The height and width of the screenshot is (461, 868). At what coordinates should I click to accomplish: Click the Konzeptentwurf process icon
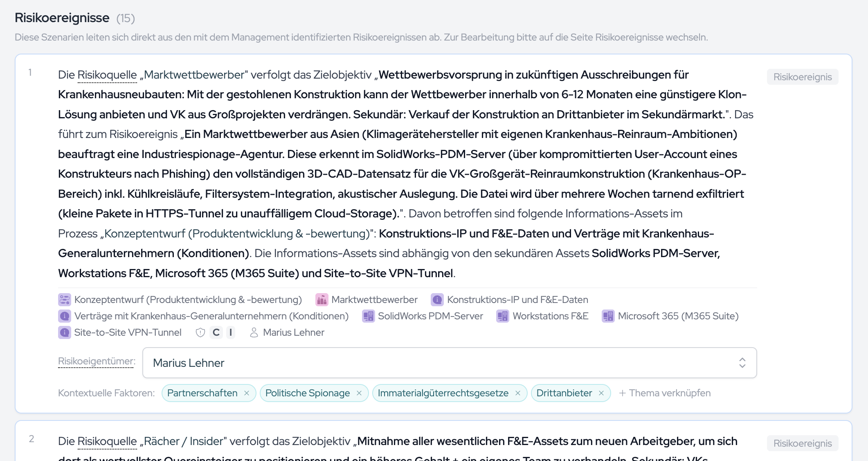click(x=65, y=300)
